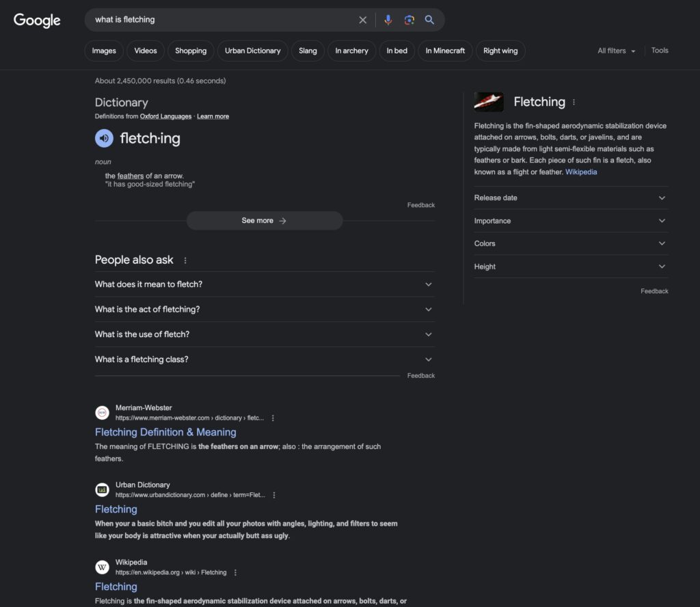Click the en.wikipedia.org URL breadcrumb

pyautogui.click(x=171, y=572)
